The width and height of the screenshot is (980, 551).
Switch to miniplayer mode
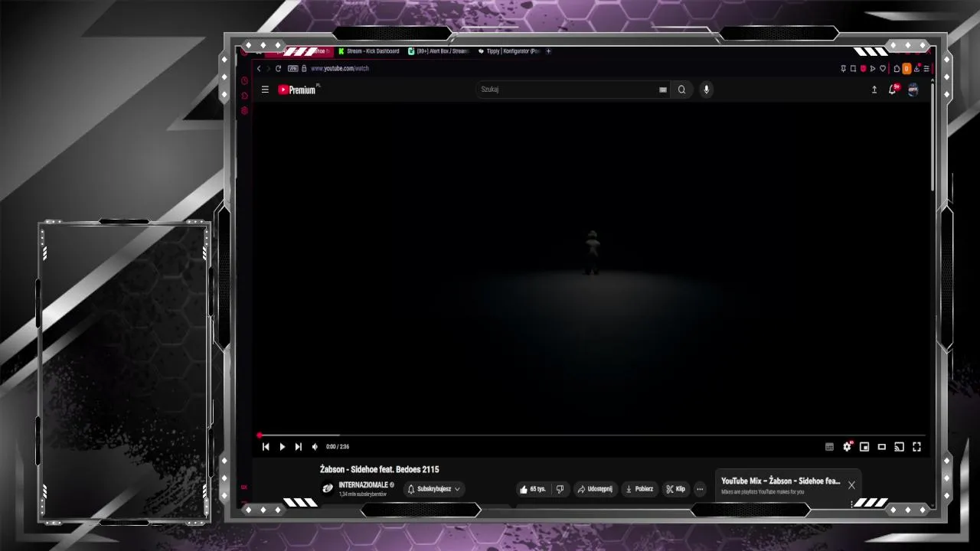[x=864, y=447]
